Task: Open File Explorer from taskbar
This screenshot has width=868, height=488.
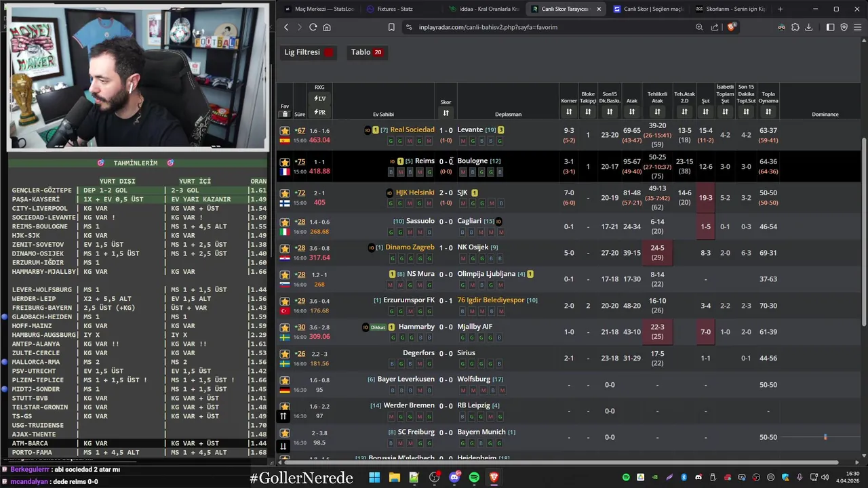Action: click(x=394, y=478)
